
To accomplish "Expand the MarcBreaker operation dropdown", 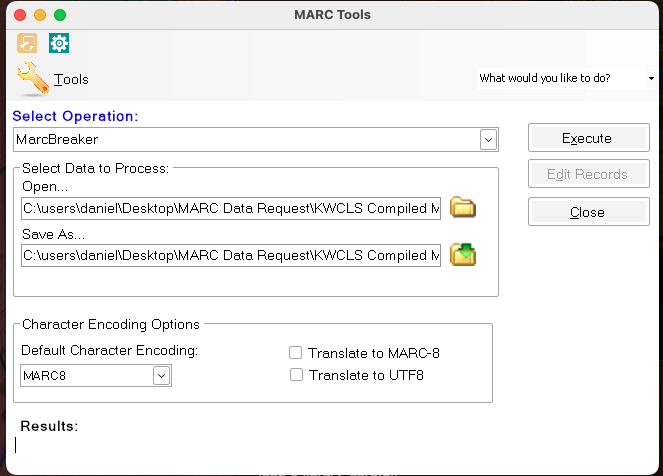I will tap(488, 140).
